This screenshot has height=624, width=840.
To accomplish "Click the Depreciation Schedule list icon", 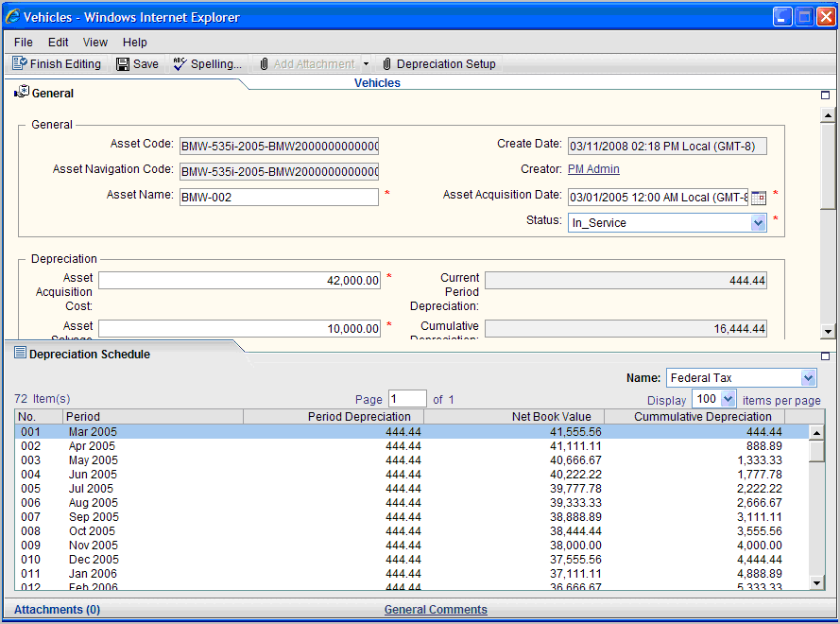I will pos(20,353).
